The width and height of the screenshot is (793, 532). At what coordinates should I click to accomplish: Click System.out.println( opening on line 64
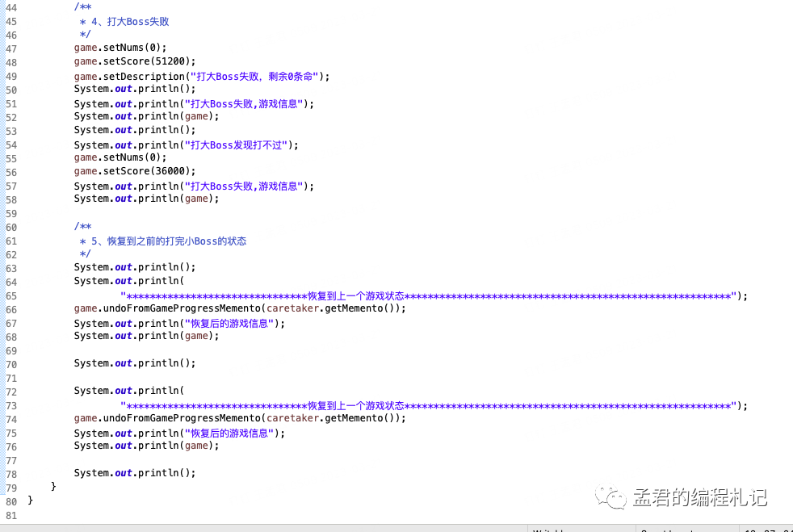point(129,281)
